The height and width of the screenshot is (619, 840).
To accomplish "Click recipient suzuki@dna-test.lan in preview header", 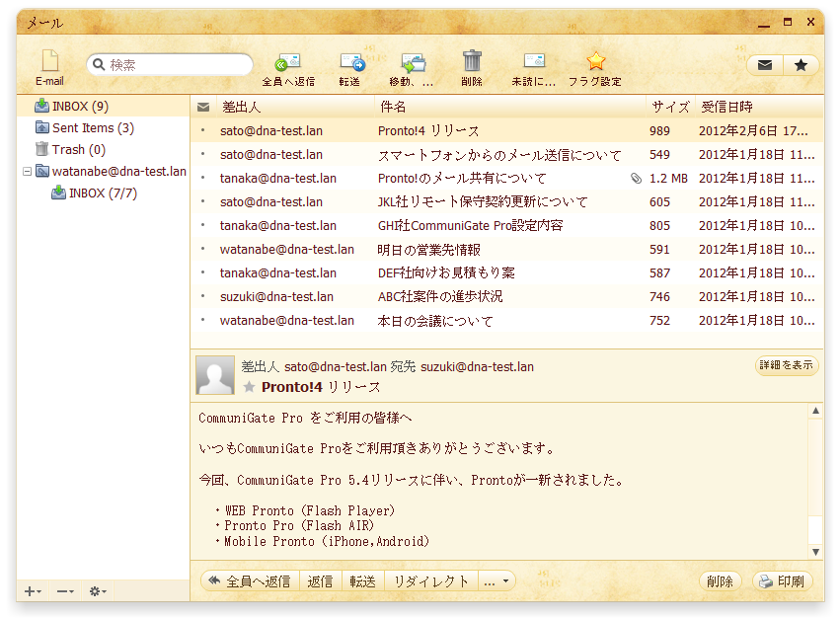I will coord(478,367).
